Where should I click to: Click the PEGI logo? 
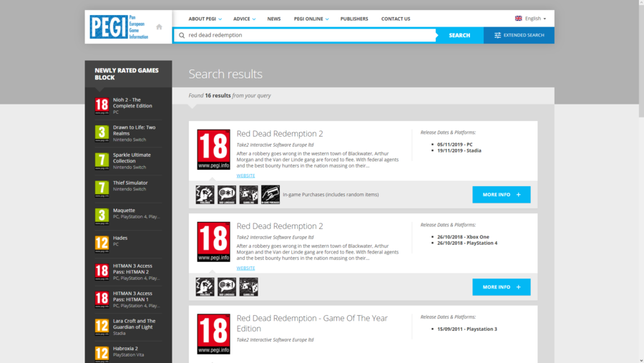coord(119,27)
